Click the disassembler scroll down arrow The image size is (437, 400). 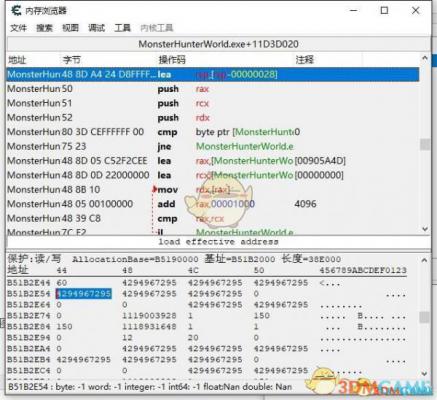425,229
